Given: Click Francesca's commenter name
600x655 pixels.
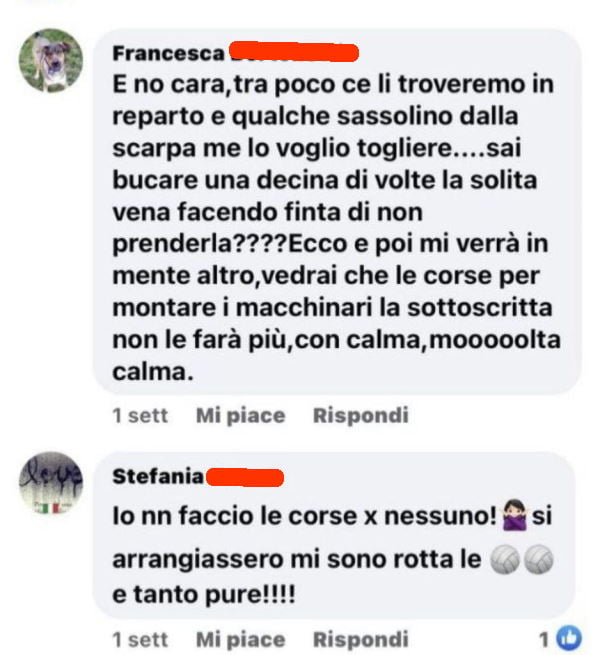Looking at the screenshot, I should point(168,53).
